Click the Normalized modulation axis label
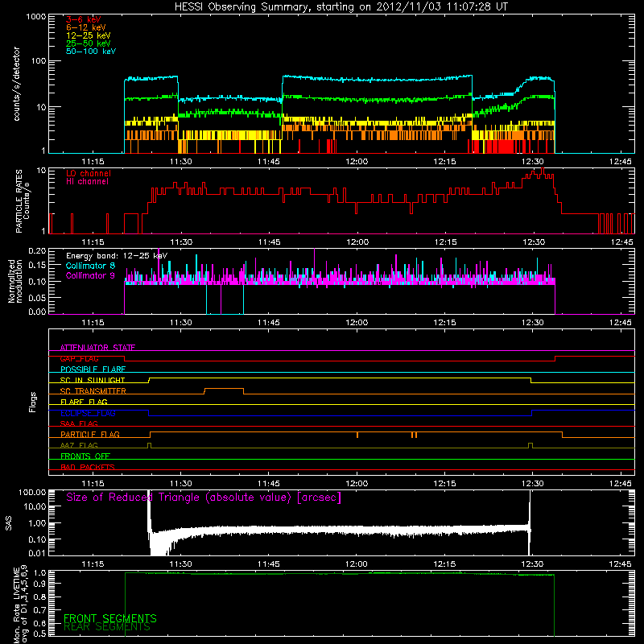Viewport: 644px width, 644px height. click(15, 281)
